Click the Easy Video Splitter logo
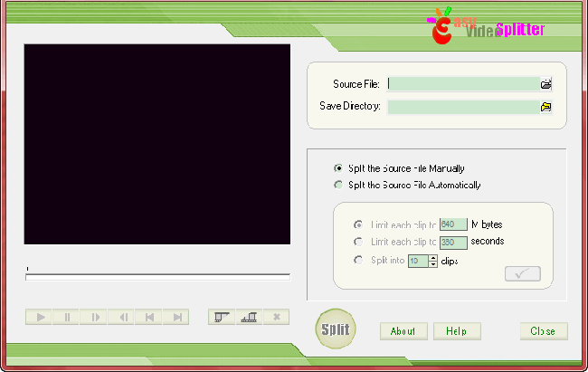 pos(486,26)
